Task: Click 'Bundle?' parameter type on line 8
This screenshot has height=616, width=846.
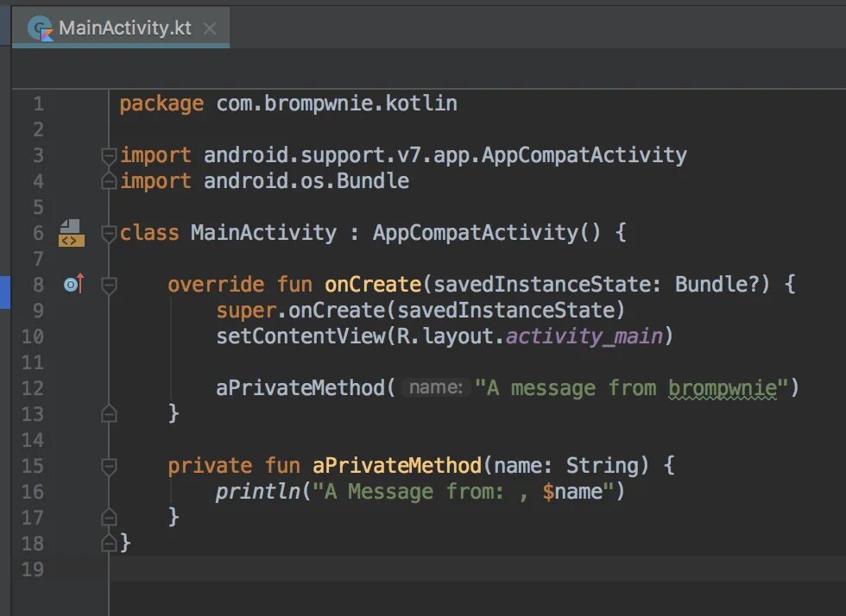Action: coord(717,284)
